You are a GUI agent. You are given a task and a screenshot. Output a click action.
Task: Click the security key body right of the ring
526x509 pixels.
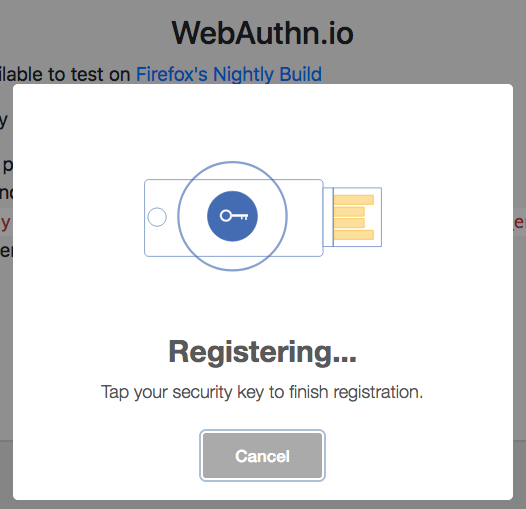[x=305, y=218]
